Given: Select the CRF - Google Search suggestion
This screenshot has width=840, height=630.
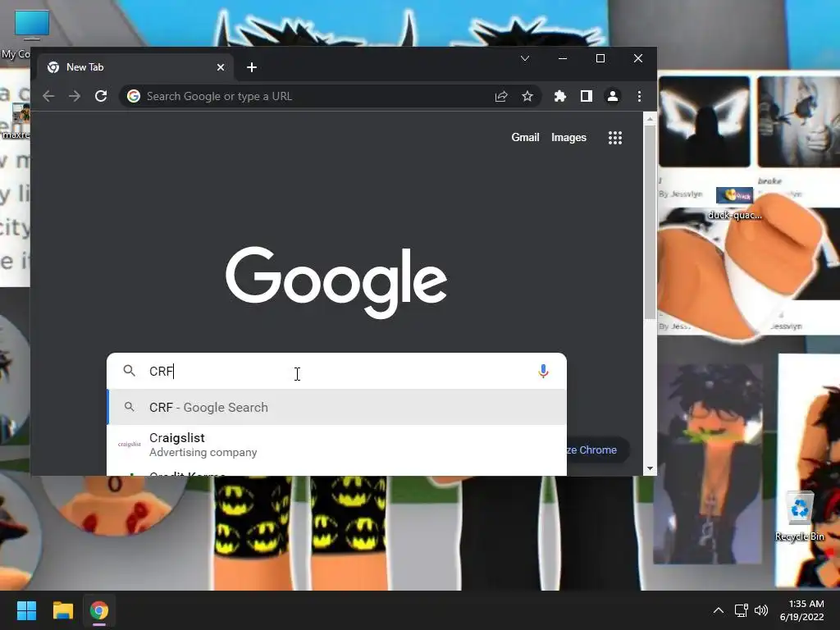Looking at the screenshot, I should click(x=336, y=407).
